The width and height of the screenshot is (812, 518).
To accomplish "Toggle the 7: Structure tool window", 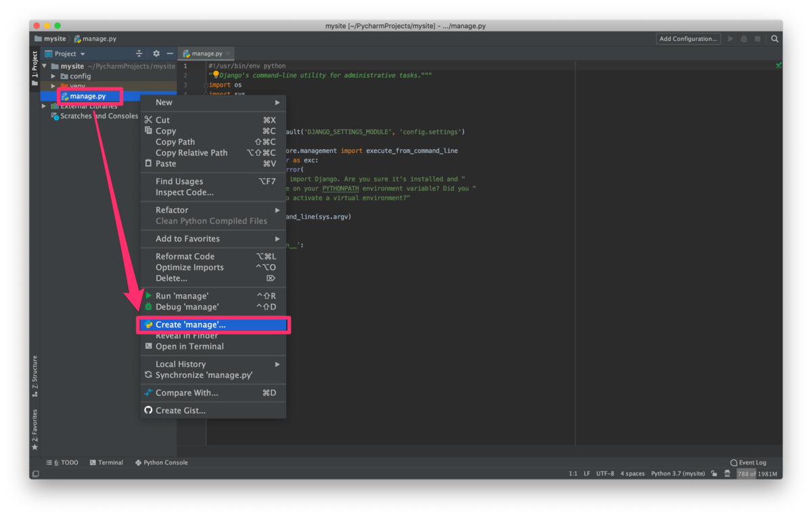I will coord(35,376).
